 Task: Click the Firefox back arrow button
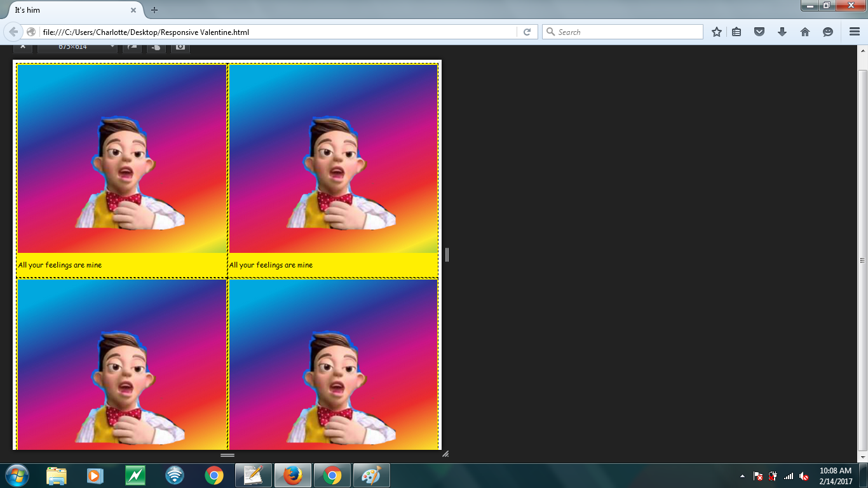(x=13, y=32)
